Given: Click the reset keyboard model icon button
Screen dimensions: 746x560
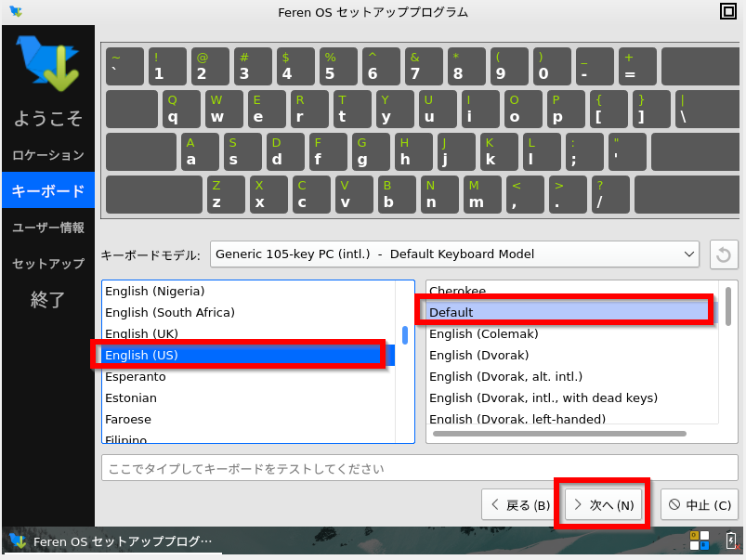Looking at the screenshot, I should 724,254.
